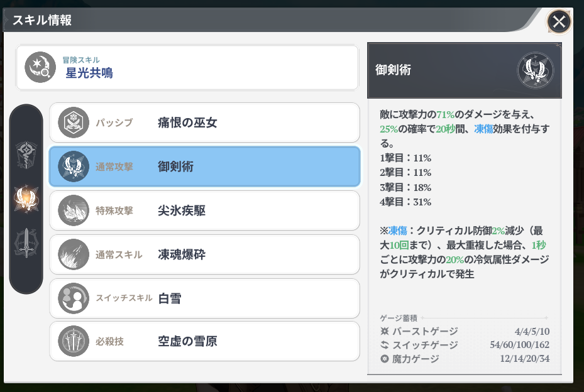
Task: Click the 御剣術 emblem in the detail header
Action: (x=534, y=70)
